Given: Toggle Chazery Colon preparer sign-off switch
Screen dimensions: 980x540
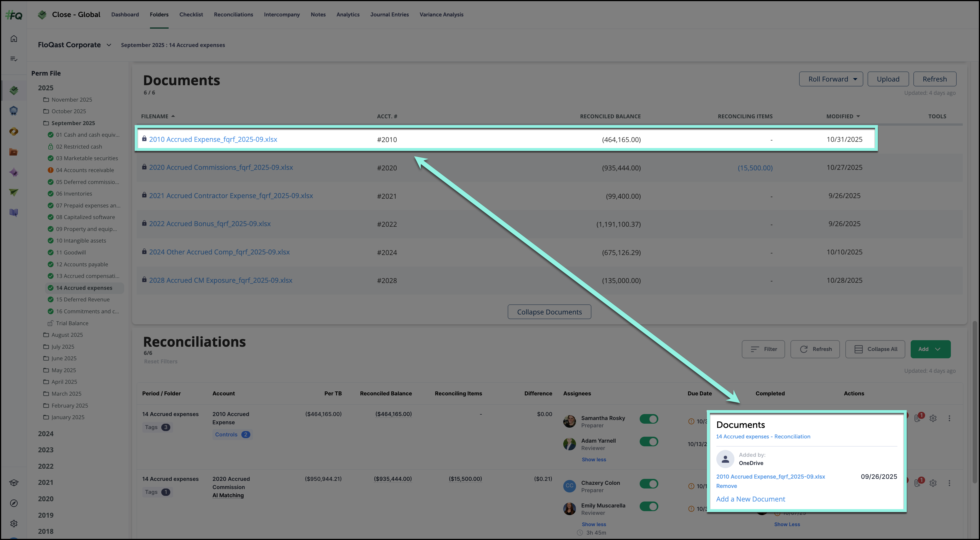Looking at the screenshot, I should click(649, 484).
